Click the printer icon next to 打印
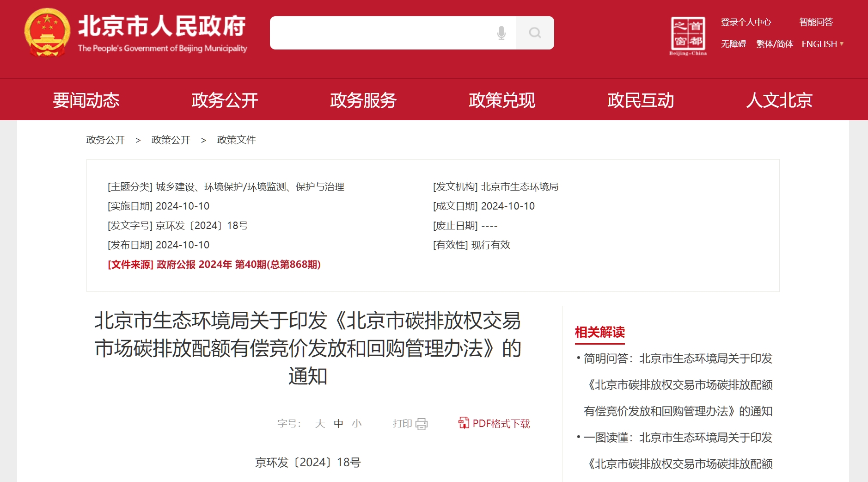The image size is (868, 482). tap(422, 424)
